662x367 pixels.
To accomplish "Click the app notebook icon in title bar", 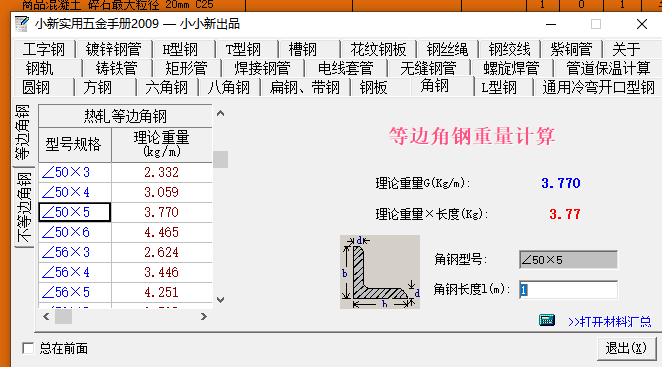I will tap(22, 24).
